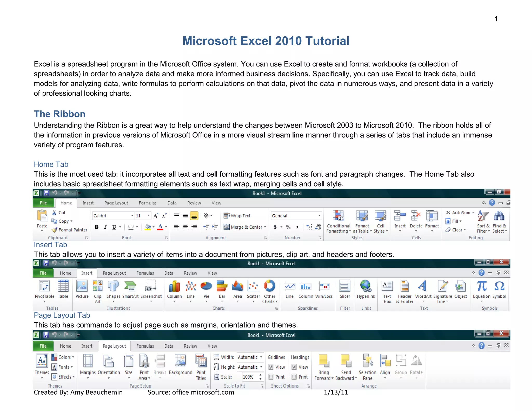Click the Format Painter brush icon
The width and height of the screenshot is (532, 411).
point(54,230)
